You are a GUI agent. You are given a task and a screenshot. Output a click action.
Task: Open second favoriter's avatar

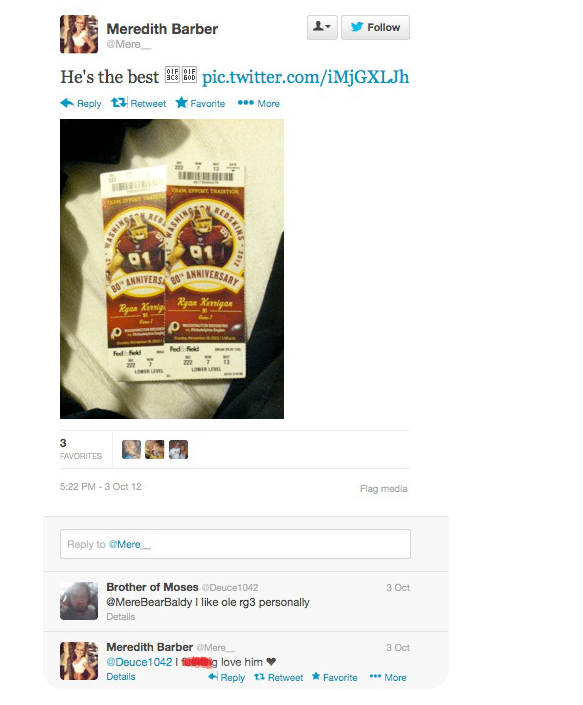[155, 449]
